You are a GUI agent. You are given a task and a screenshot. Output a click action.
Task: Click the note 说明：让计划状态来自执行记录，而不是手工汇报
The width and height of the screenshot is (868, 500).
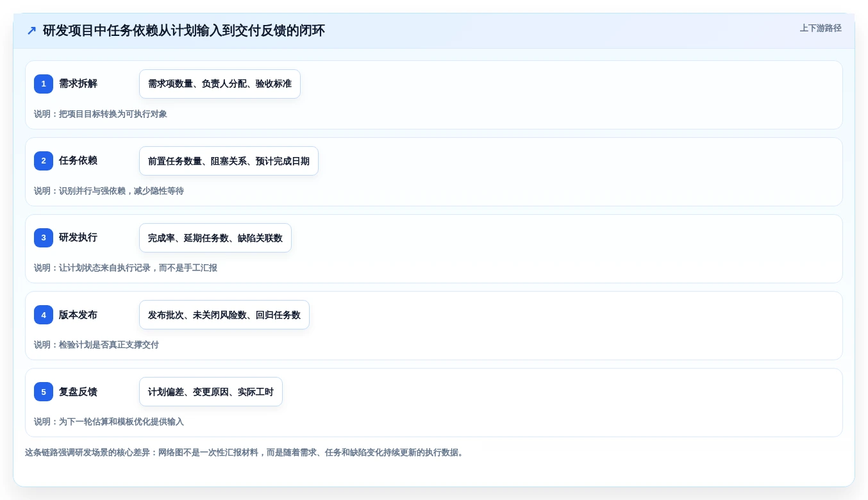pyautogui.click(x=126, y=268)
